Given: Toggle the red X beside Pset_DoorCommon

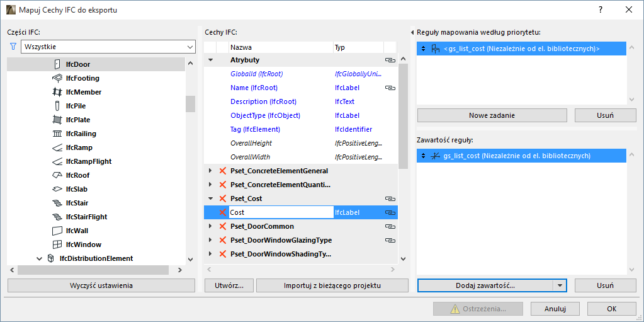Looking at the screenshot, I should [222, 226].
